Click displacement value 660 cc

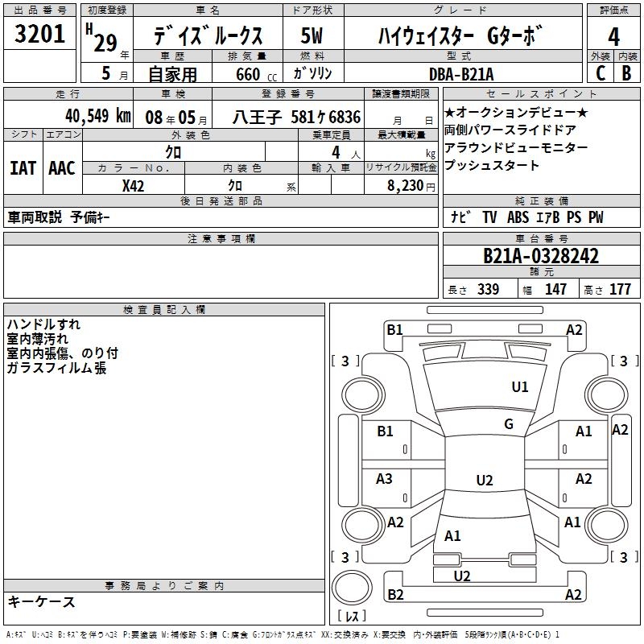click(x=256, y=74)
